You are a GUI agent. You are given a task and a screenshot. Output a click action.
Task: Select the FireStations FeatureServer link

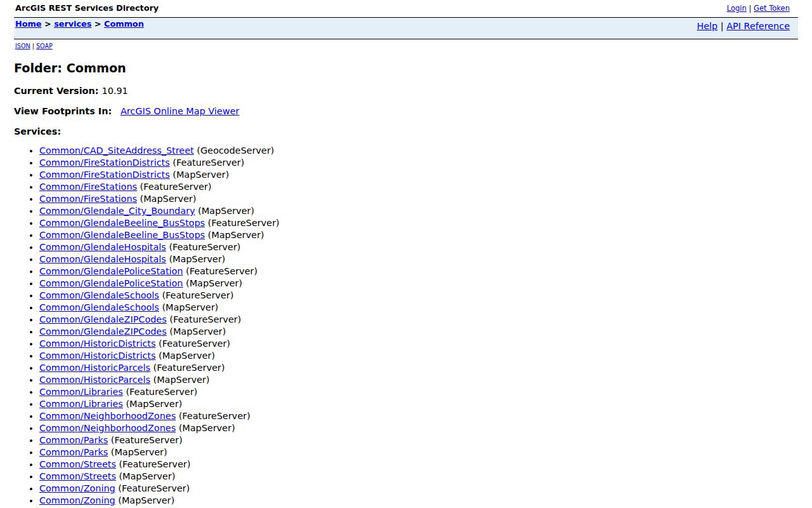pos(88,187)
